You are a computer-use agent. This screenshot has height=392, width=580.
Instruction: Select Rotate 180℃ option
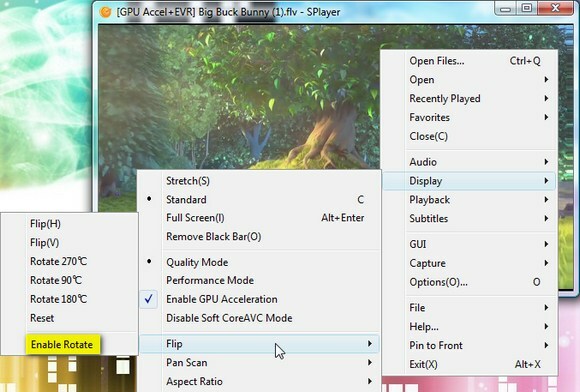point(70,299)
